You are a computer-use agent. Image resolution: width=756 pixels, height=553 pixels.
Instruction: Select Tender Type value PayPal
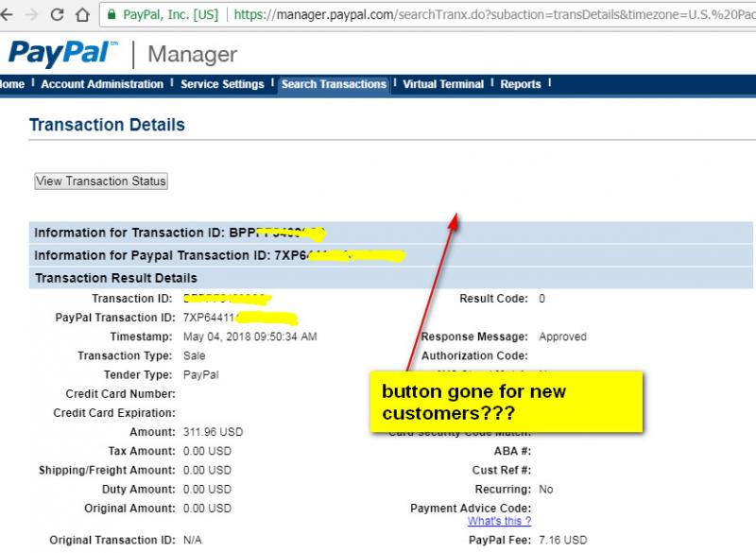pos(201,374)
